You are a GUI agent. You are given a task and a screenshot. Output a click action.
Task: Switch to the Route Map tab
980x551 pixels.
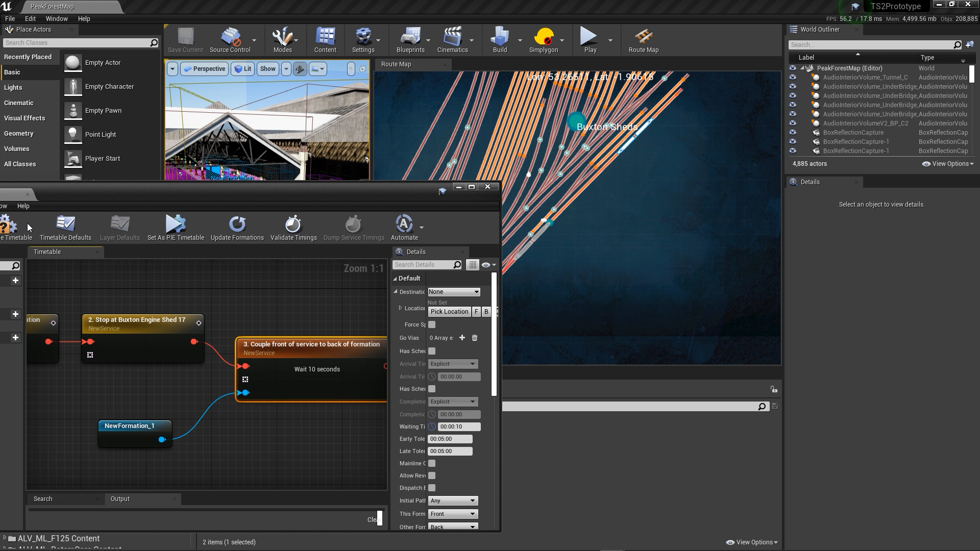[x=397, y=64]
